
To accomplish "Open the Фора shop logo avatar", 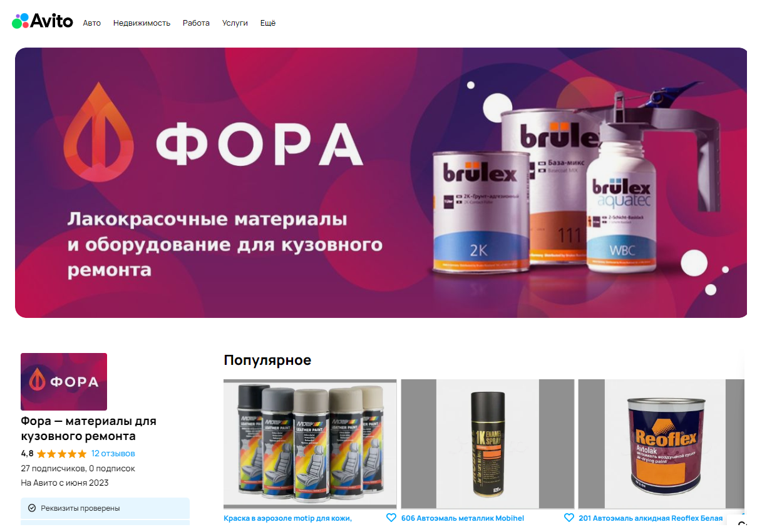I will (x=64, y=382).
